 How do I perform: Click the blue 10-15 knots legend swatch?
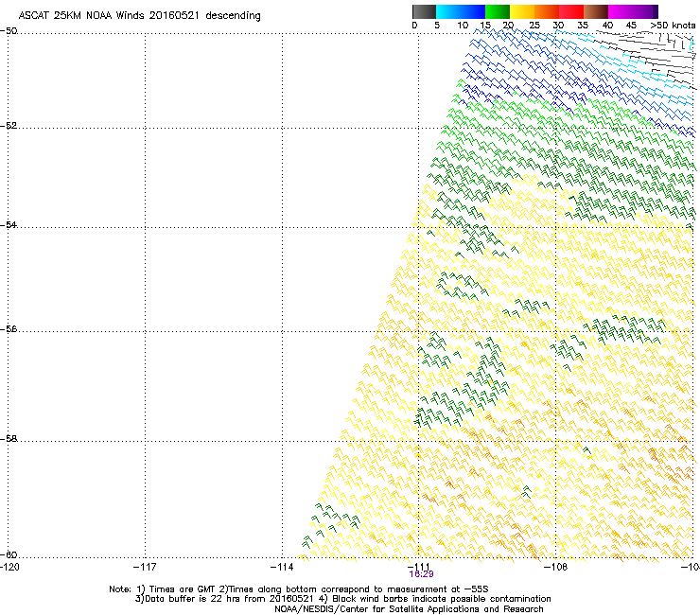[x=473, y=11]
